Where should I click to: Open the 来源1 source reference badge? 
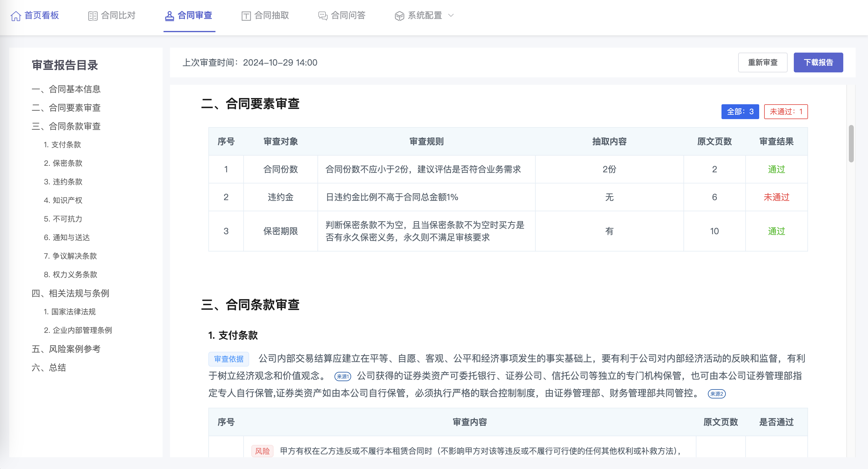[x=343, y=376]
